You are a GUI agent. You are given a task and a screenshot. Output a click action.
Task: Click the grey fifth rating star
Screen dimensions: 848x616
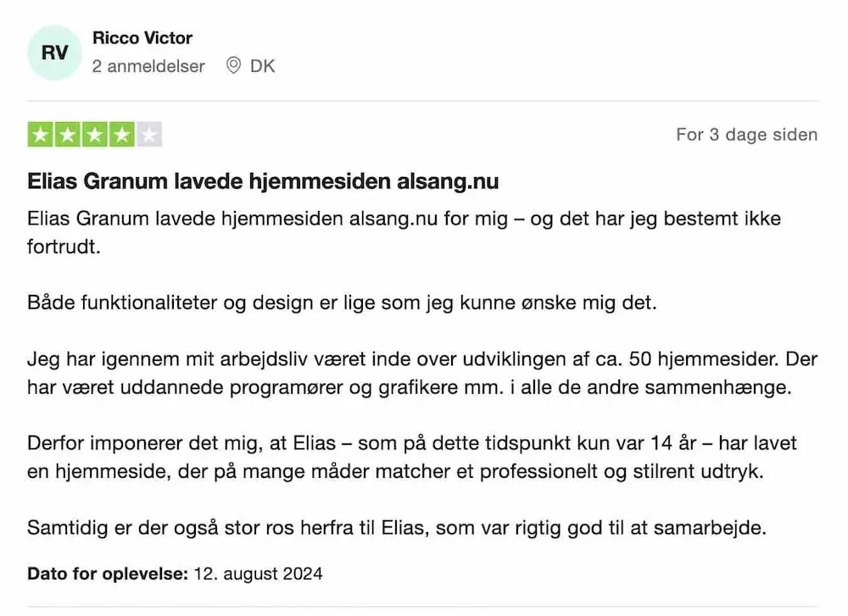tap(148, 135)
